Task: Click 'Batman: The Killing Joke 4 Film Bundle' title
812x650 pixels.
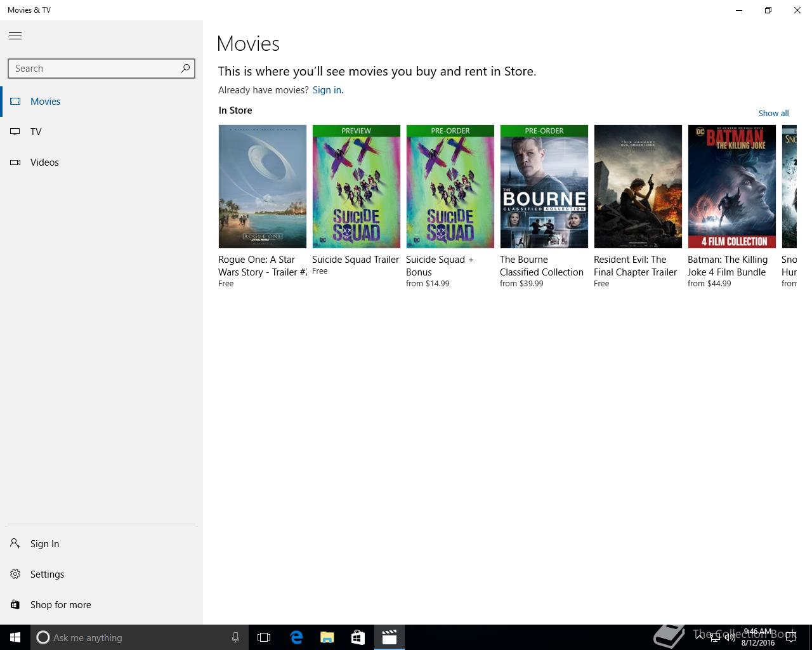Action: 728,266
